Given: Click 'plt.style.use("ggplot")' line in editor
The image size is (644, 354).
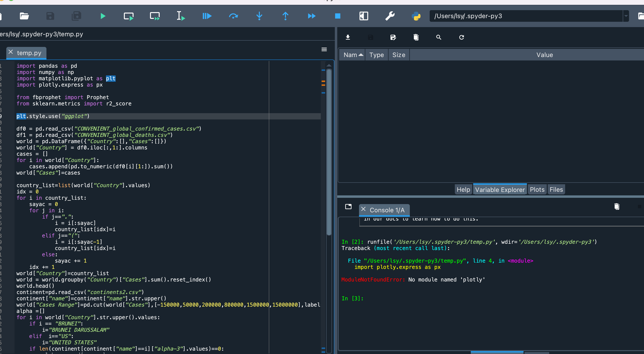Looking at the screenshot, I should coord(53,116).
